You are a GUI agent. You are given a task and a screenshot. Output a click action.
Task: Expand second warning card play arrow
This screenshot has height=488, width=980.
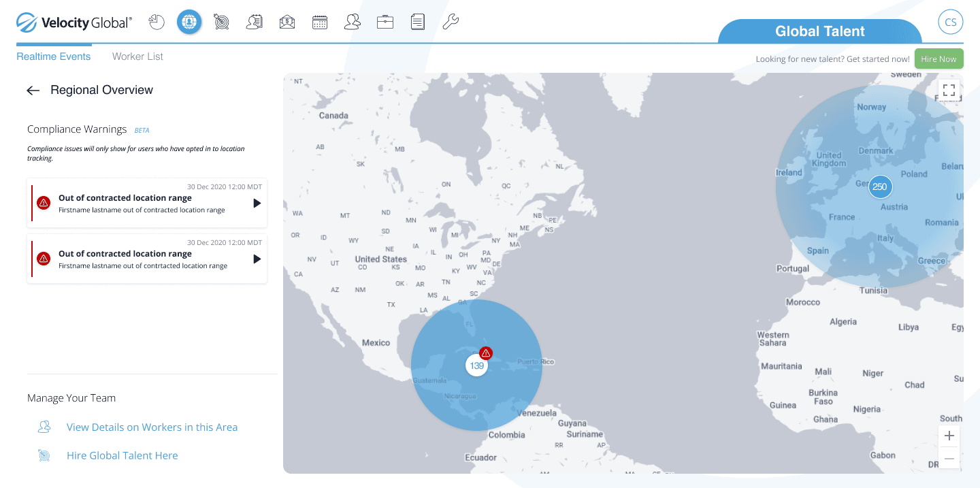257,259
